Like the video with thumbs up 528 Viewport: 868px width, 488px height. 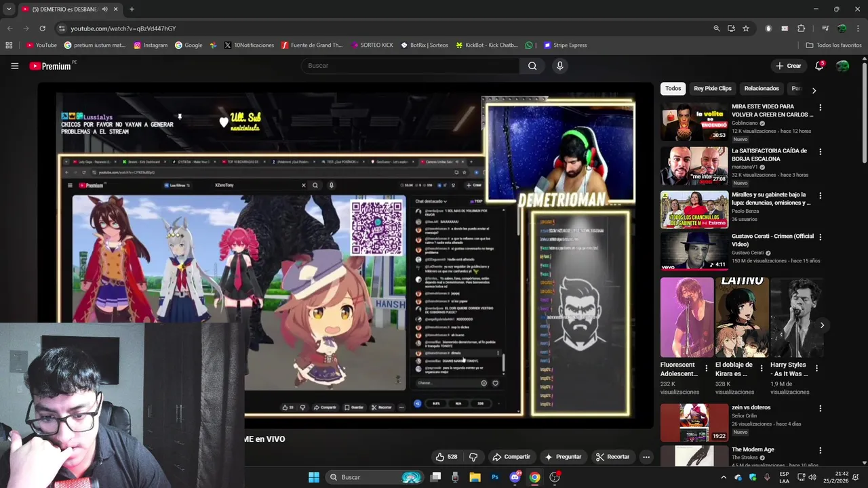click(x=446, y=457)
